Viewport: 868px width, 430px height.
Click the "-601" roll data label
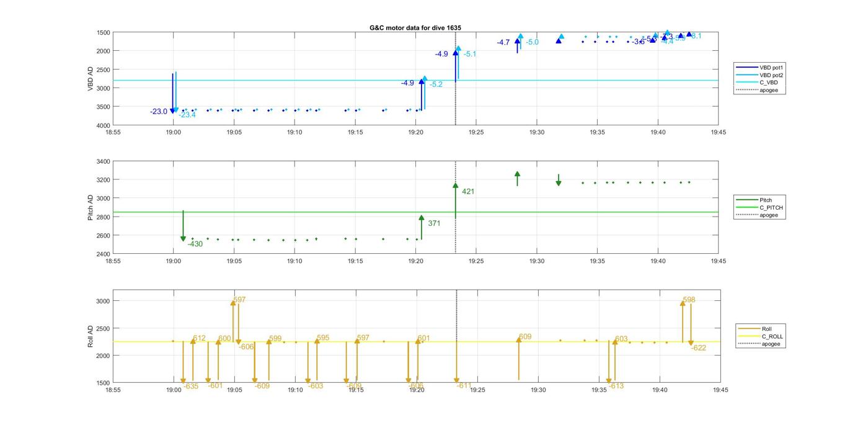click(215, 385)
